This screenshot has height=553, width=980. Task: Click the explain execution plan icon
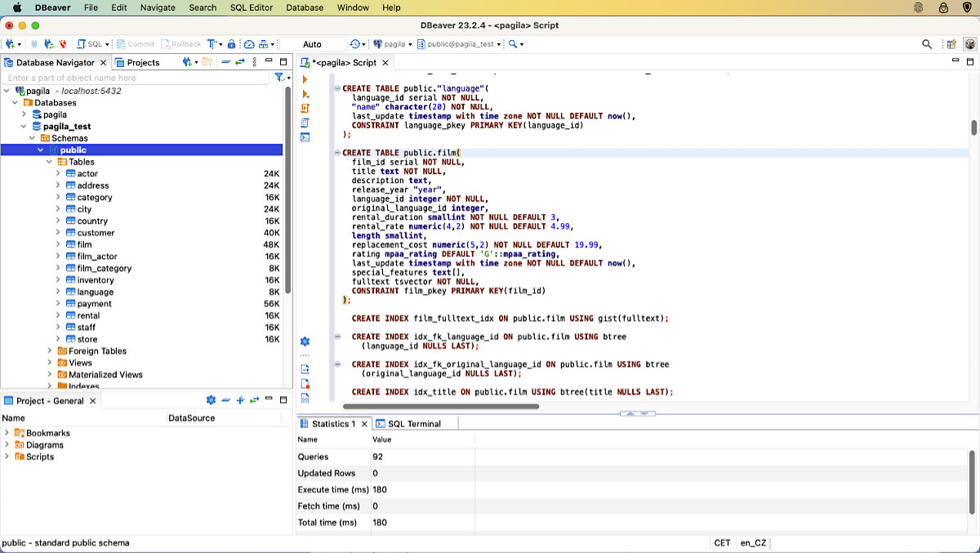click(x=305, y=123)
